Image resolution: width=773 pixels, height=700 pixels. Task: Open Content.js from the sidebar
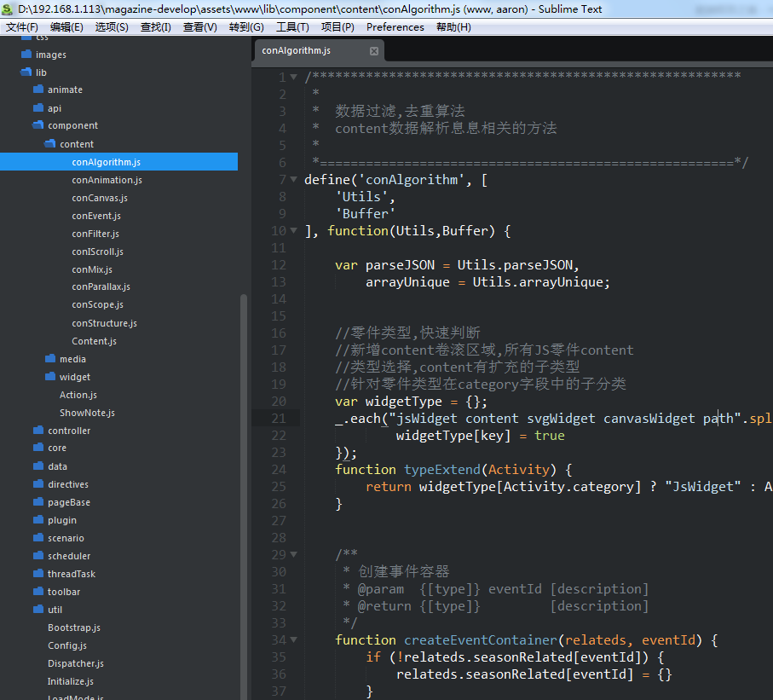tap(94, 341)
